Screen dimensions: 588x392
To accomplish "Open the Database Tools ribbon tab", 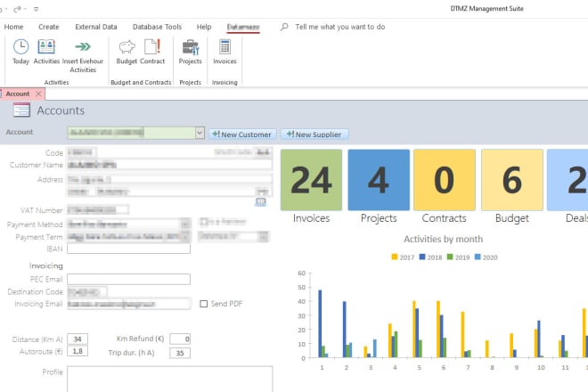I will point(157,27).
